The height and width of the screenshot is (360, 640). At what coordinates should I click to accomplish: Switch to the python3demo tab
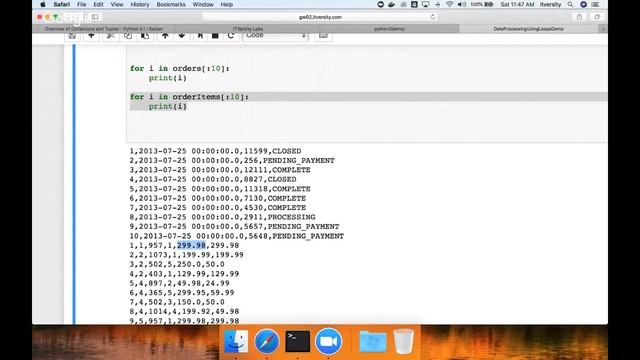[x=389, y=29]
